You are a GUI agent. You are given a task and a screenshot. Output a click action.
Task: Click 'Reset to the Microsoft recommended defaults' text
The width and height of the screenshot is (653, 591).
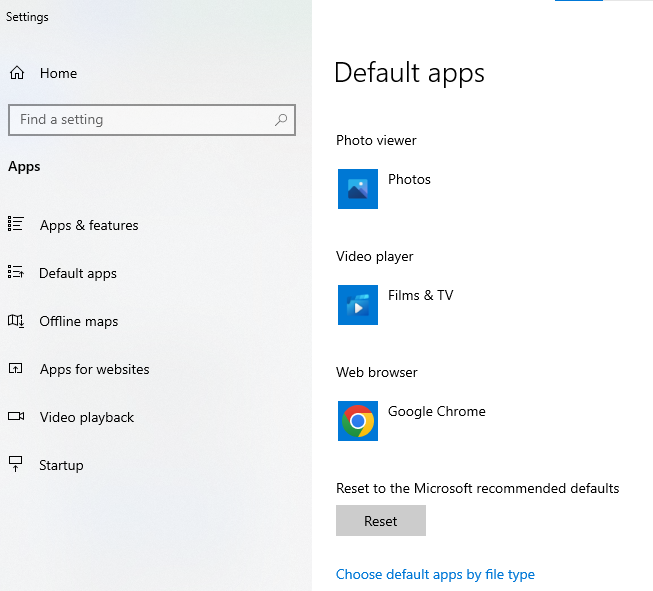coord(478,488)
